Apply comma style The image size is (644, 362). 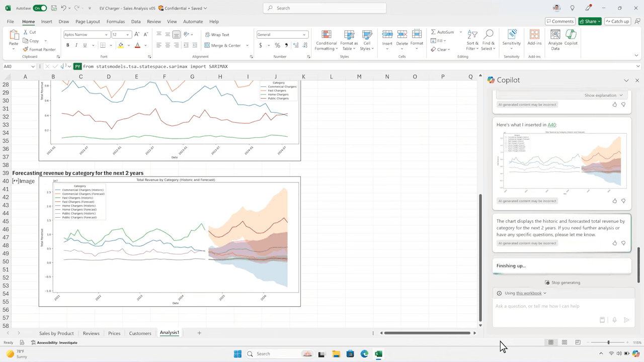click(286, 45)
